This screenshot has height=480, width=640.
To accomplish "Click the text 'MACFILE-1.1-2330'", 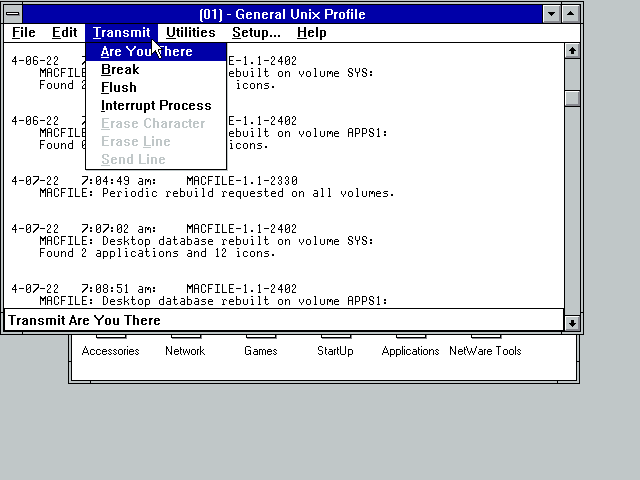I will coord(242,181).
